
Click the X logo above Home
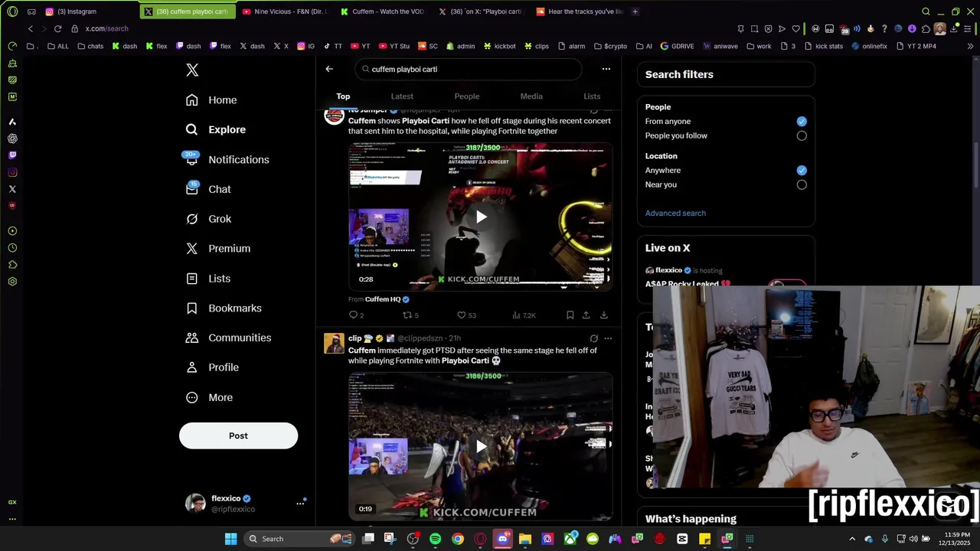tap(192, 70)
